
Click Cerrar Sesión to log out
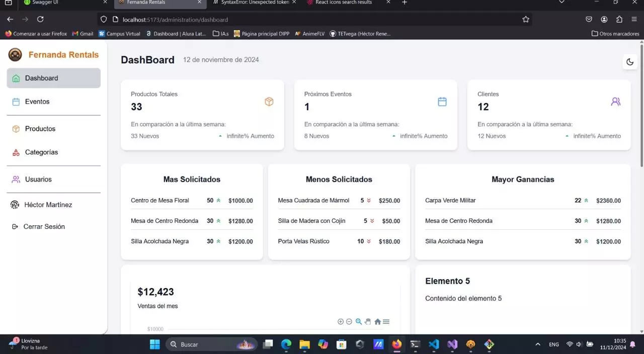(x=44, y=227)
